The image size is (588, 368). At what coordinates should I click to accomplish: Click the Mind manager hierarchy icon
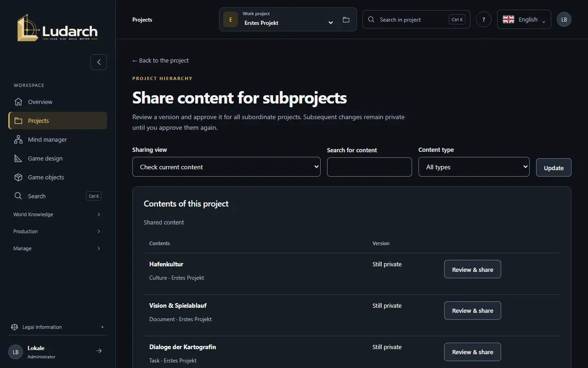18,139
